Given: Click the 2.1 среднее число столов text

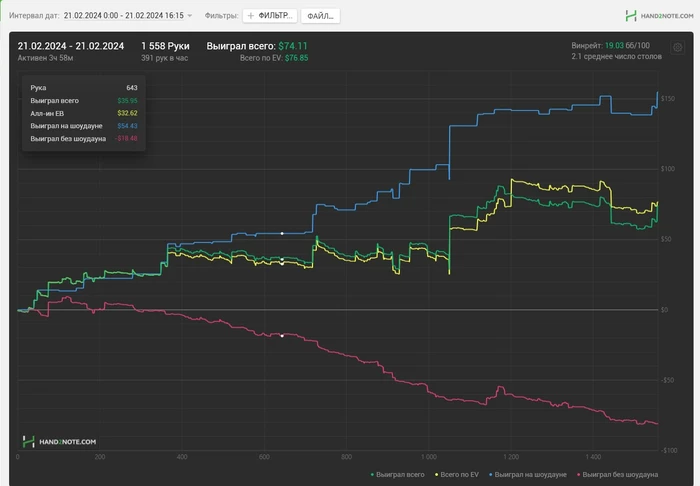Looking at the screenshot, I should 617,57.
